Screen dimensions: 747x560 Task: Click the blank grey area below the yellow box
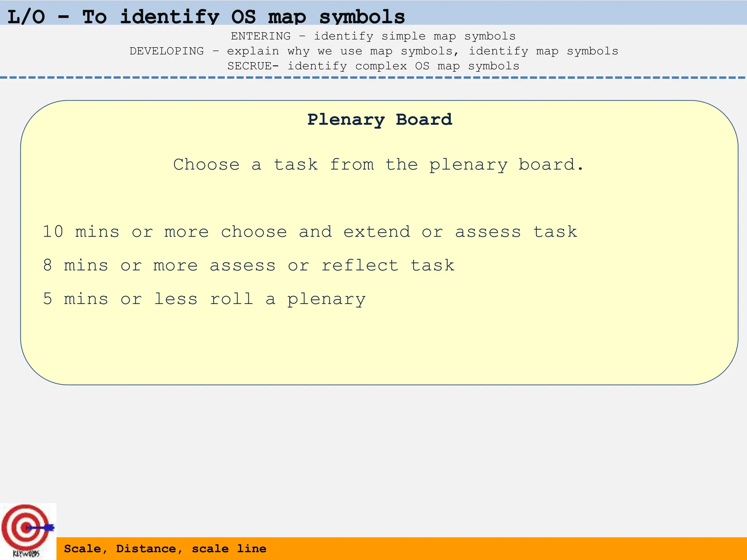pyautogui.click(x=379, y=456)
